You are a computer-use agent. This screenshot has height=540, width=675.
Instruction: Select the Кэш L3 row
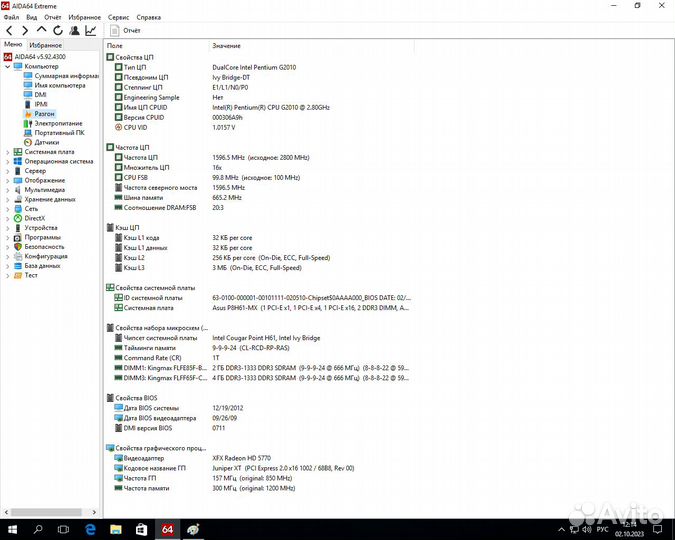point(258,268)
